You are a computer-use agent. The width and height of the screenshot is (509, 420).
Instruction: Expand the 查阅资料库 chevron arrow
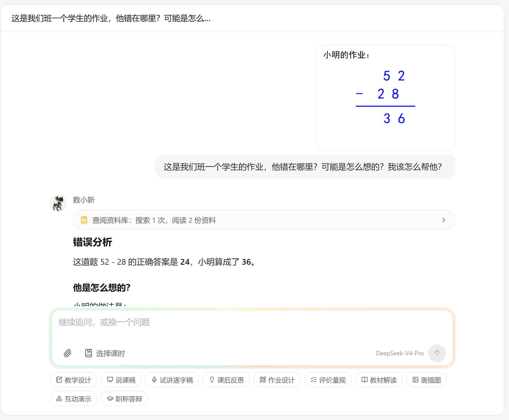click(x=444, y=220)
